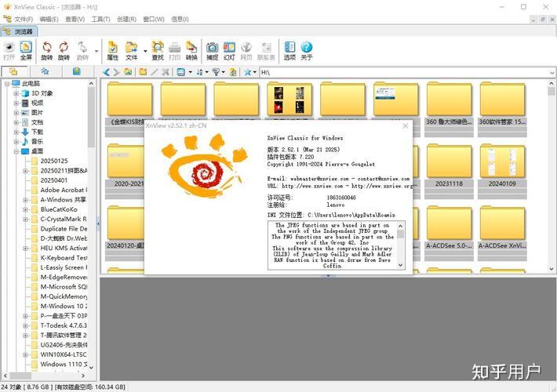Click the 转换 (convert) toolbar icon
Viewport: 557px width, 392px height.
click(191, 50)
